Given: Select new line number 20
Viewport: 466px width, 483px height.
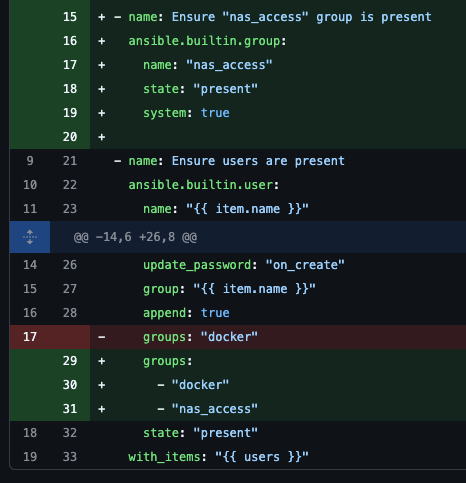Looking at the screenshot, I should [70, 137].
